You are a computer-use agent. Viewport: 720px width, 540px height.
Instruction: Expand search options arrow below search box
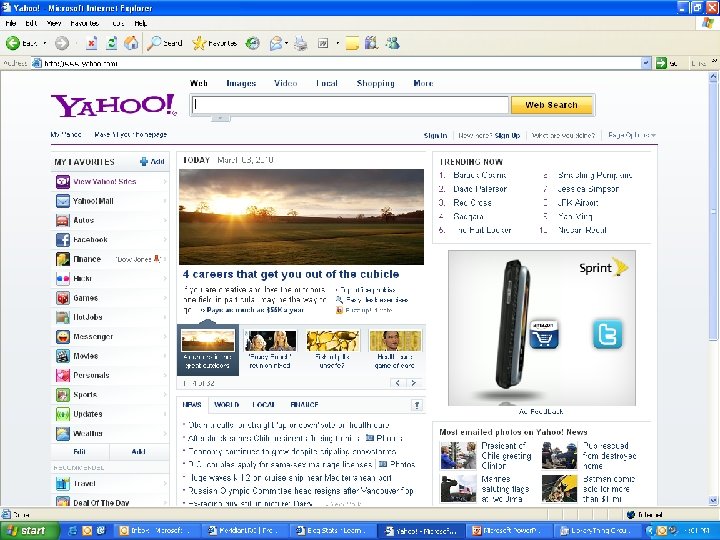pos(220,118)
